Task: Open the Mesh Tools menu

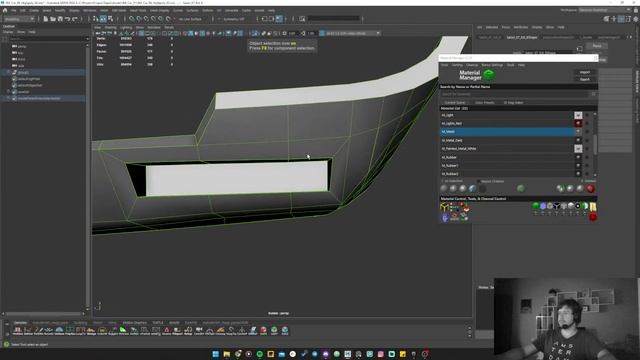Action: click(x=138, y=10)
